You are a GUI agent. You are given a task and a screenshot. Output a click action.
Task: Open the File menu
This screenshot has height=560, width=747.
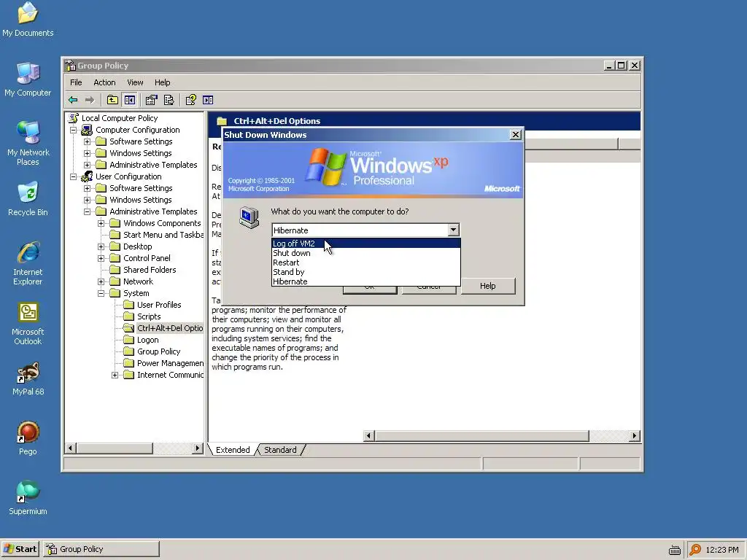click(x=76, y=82)
